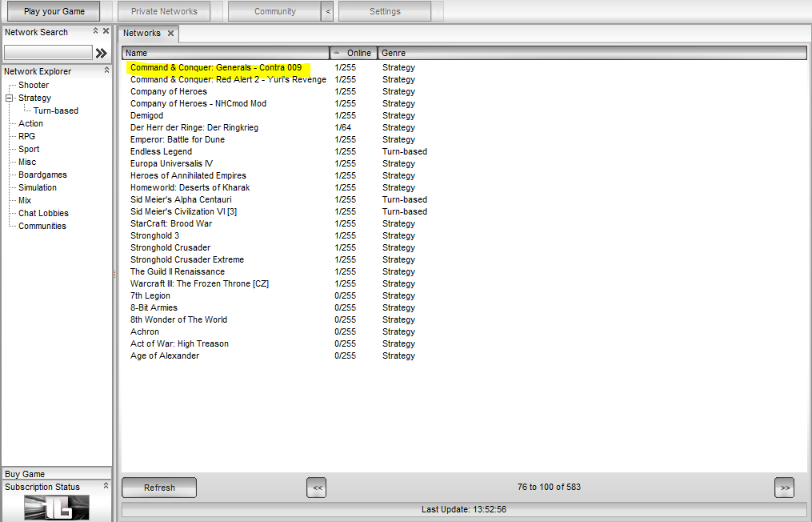The height and width of the screenshot is (522, 812).
Task: Select the Stronghold Crusader network
Action: (x=170, y=247)
